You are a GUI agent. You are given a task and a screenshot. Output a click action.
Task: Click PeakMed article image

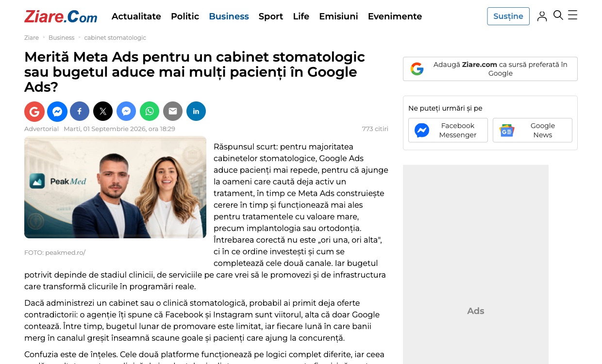coord(115,187)
